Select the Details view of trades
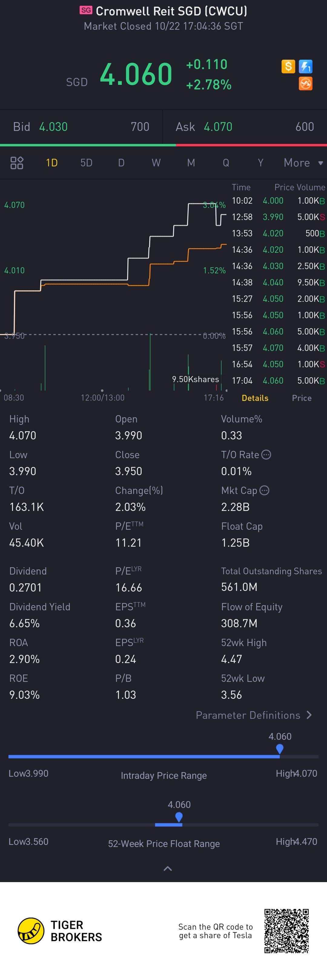Screen dimensions: 327x980 [x=255, y=398]
